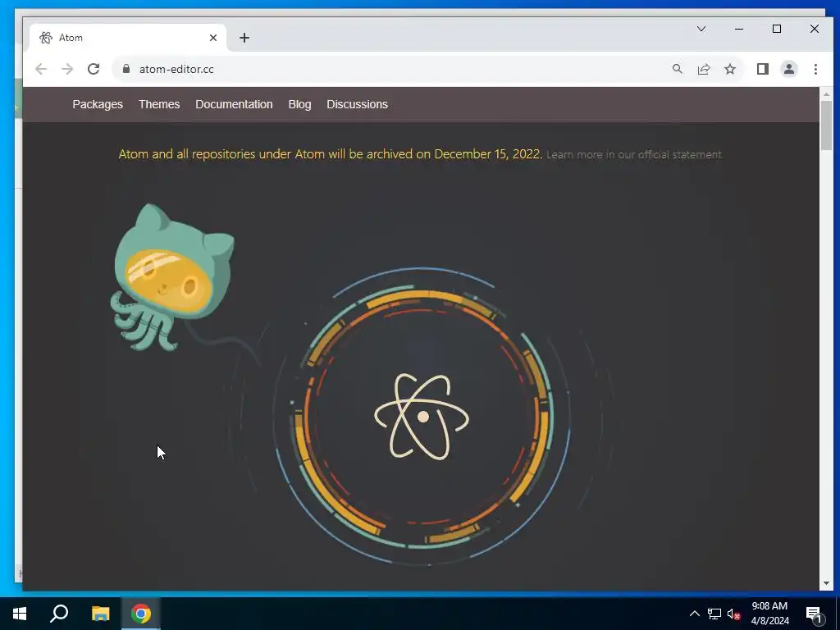Close the Atom tab

[213, 38]
